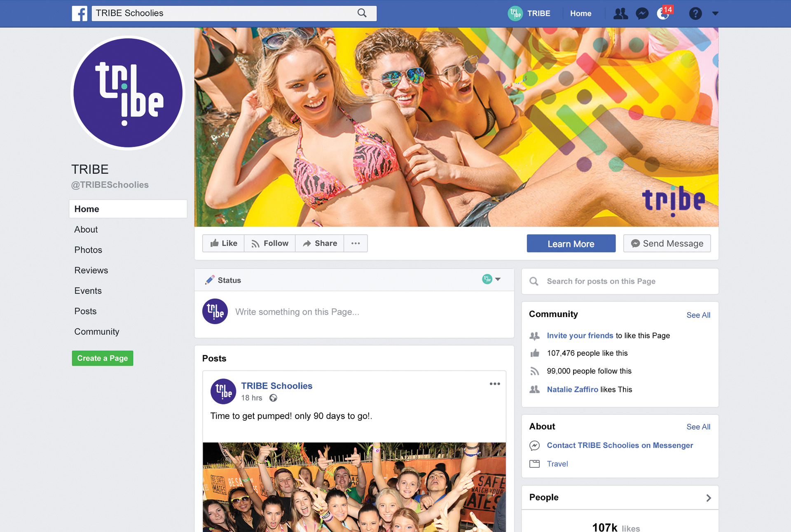Click the 99,000 people follow this text

pos(589,371)
